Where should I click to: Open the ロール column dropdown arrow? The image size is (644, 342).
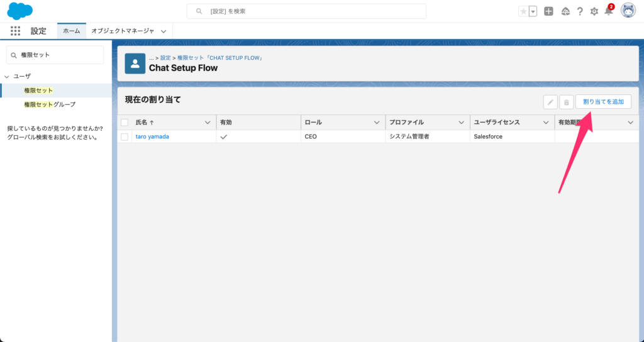(377, 123)
